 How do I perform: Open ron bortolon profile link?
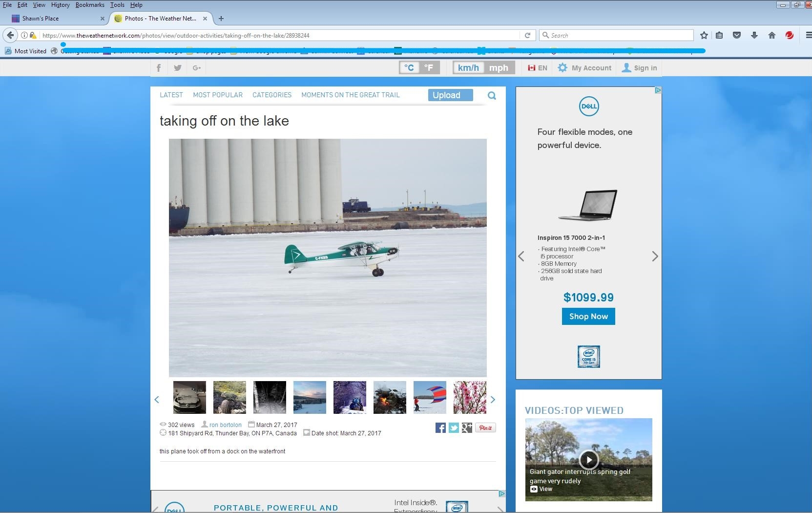click(225, 425)
